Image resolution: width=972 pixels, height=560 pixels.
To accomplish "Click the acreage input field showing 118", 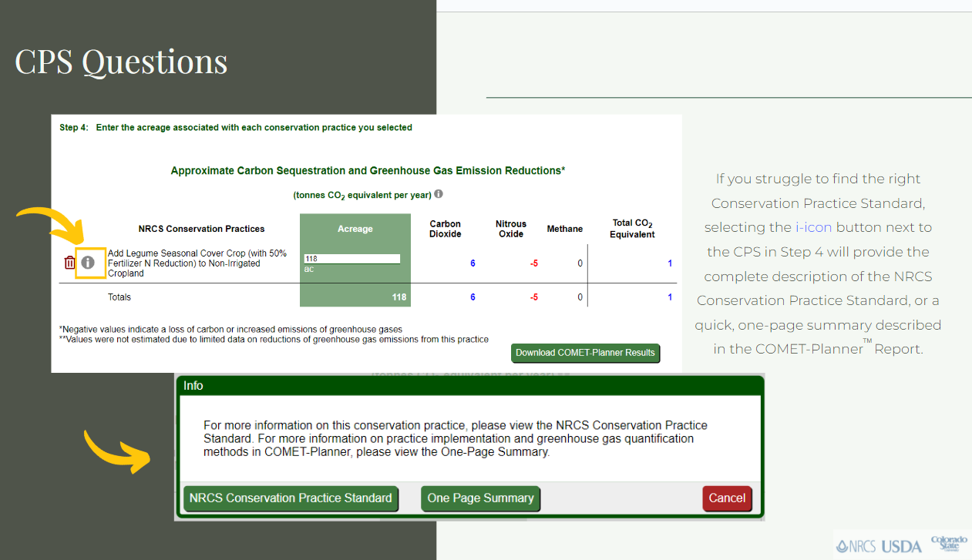I will (352, 259).
